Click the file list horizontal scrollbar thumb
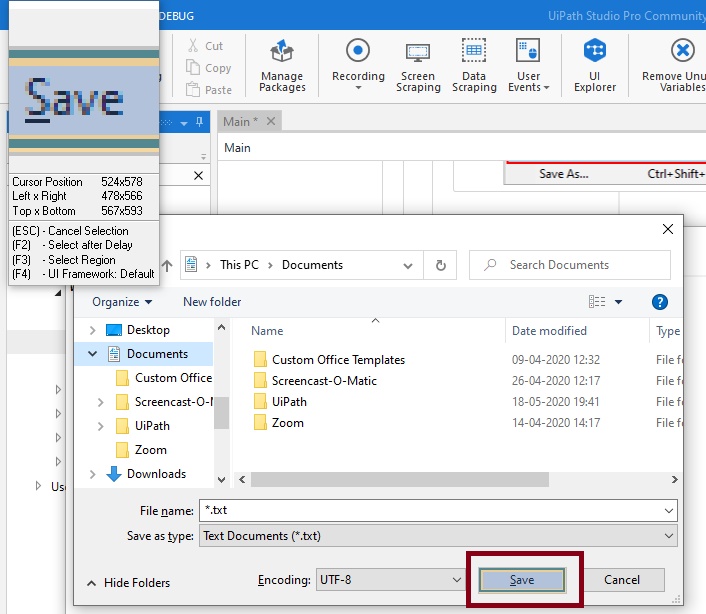Image resolution: width=706 pixels, height=614 pixels. coord(399,479)
